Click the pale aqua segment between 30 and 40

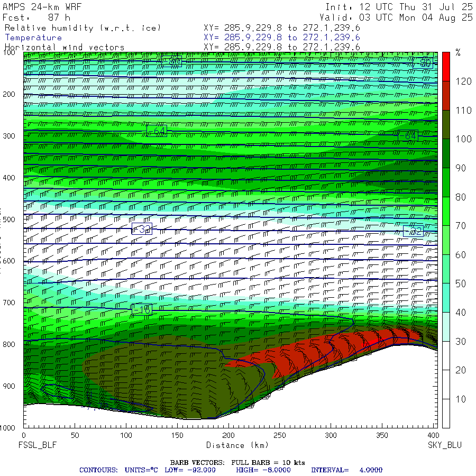coord(446,327)
